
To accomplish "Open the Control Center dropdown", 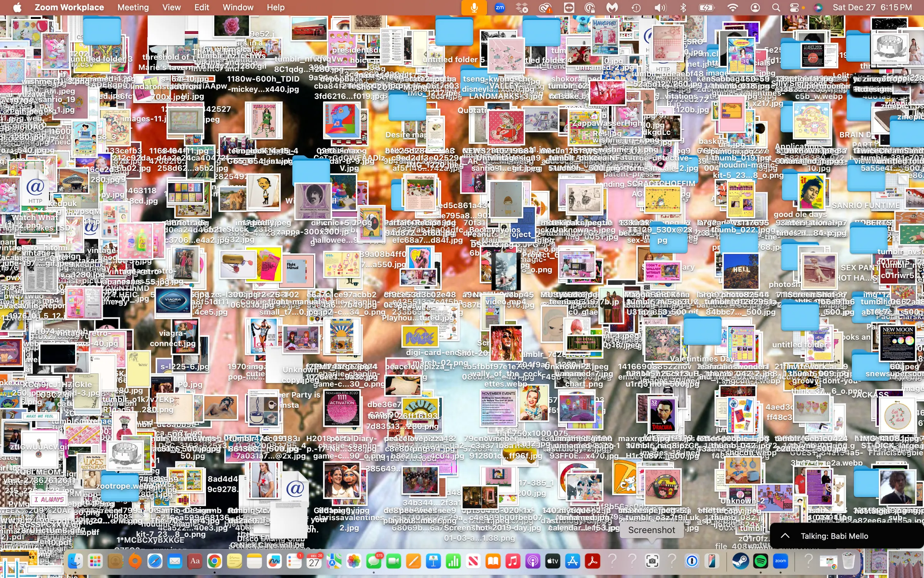I will (794, 7).
